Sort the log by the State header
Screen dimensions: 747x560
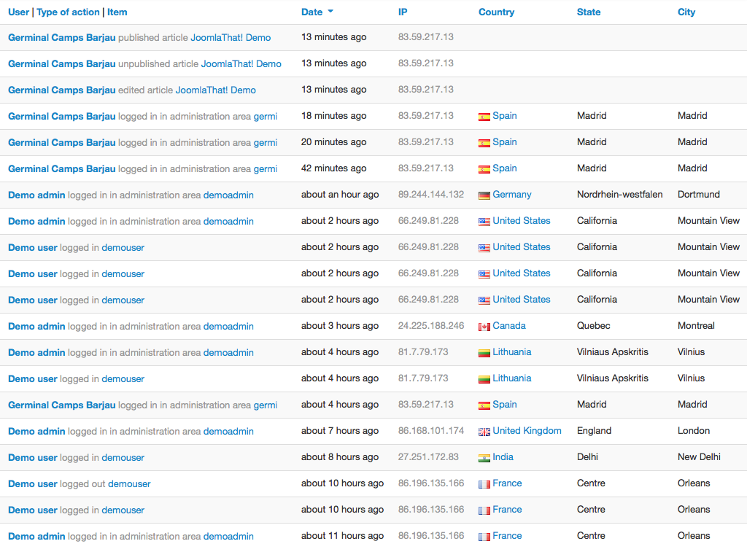coord(589,12)
